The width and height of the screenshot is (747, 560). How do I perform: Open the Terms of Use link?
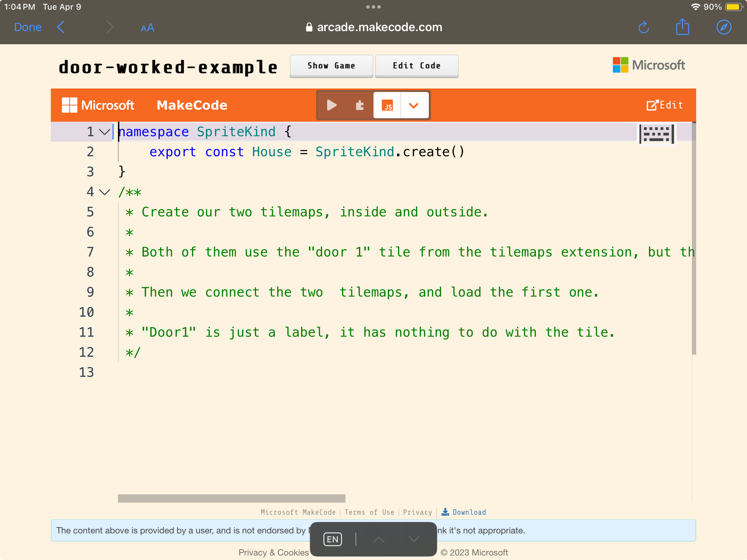pyautogui.click(x=369, y=512)
